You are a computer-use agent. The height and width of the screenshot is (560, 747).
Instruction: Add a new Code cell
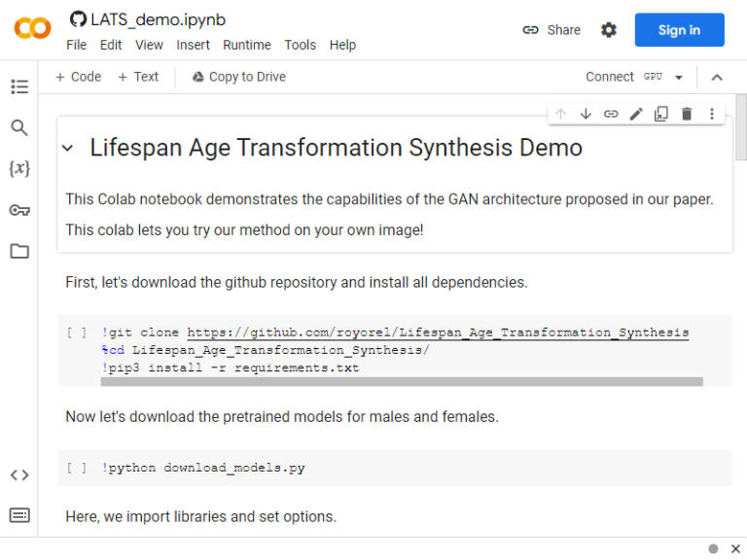pyautogui.click(x=78, y=77)
